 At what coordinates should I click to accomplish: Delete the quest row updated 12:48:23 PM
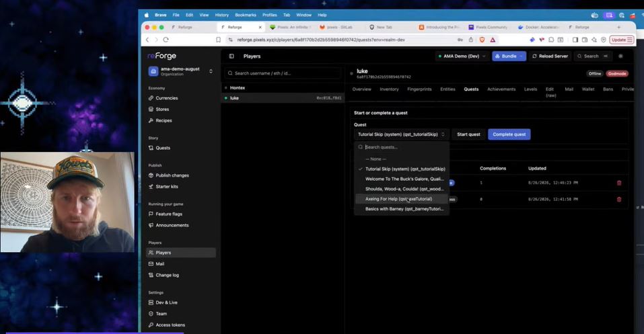click(x=619, y=183)
